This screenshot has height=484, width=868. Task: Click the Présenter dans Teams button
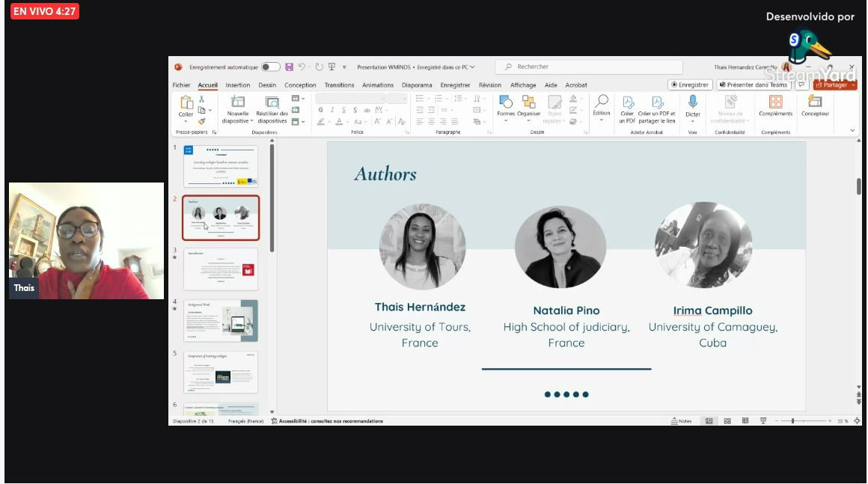click(x=752, y=85)
